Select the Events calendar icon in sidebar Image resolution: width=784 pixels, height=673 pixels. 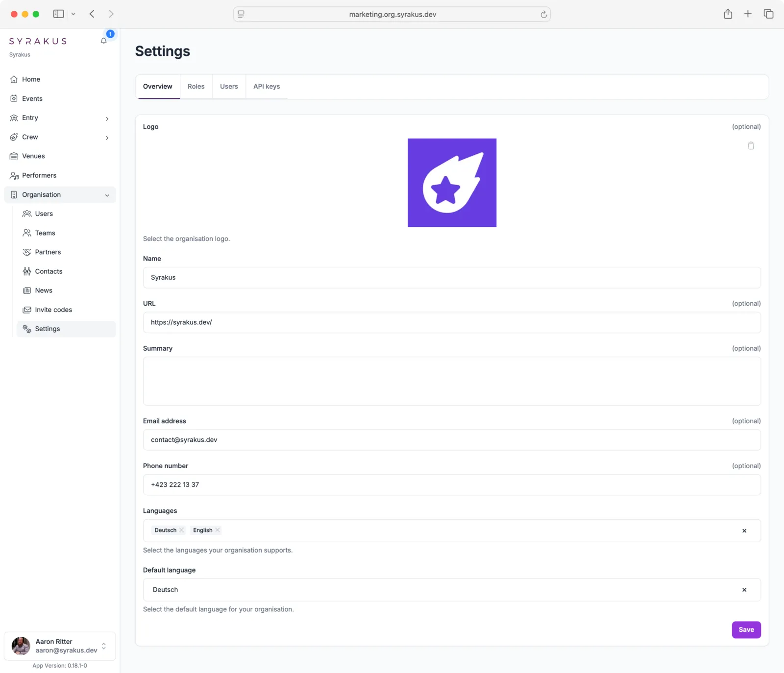click(14, 98)
